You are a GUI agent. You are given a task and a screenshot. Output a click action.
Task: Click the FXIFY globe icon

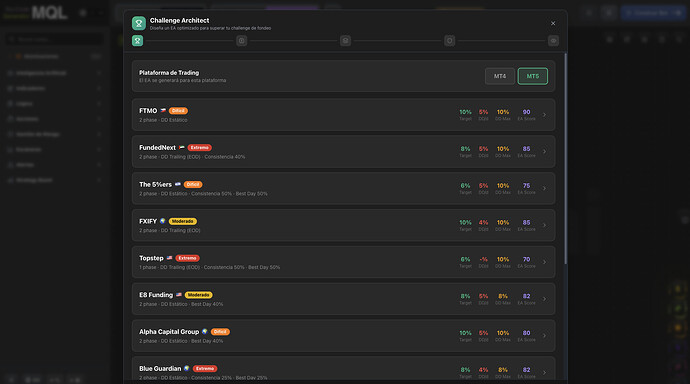(x=163, y=221)
